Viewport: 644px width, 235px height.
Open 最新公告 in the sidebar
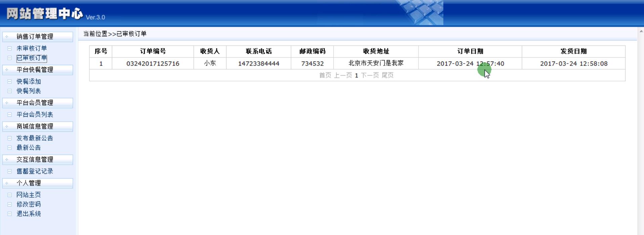29,147
